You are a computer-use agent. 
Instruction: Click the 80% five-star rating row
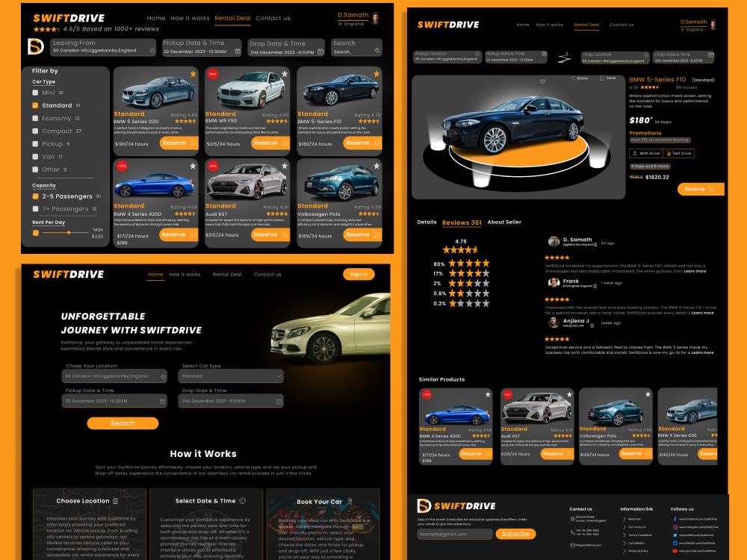(x=461, y=264)
